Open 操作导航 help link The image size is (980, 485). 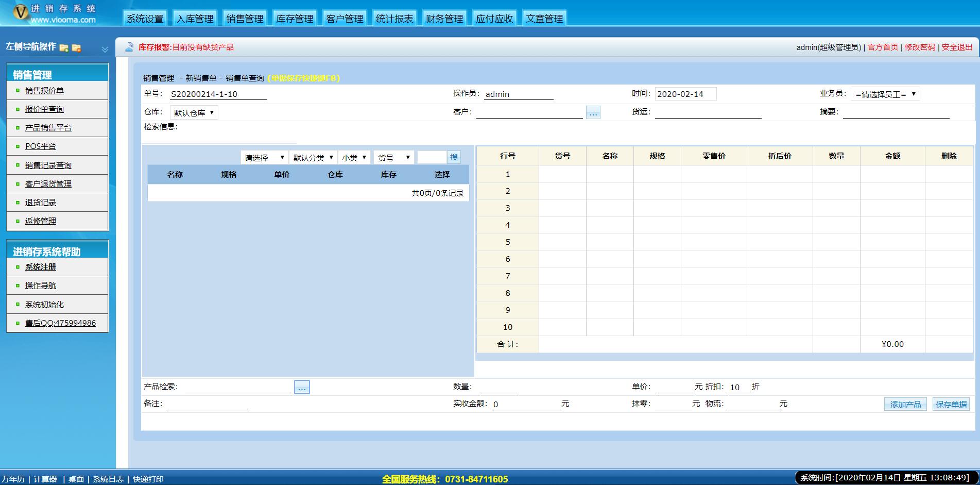[41, 286]
